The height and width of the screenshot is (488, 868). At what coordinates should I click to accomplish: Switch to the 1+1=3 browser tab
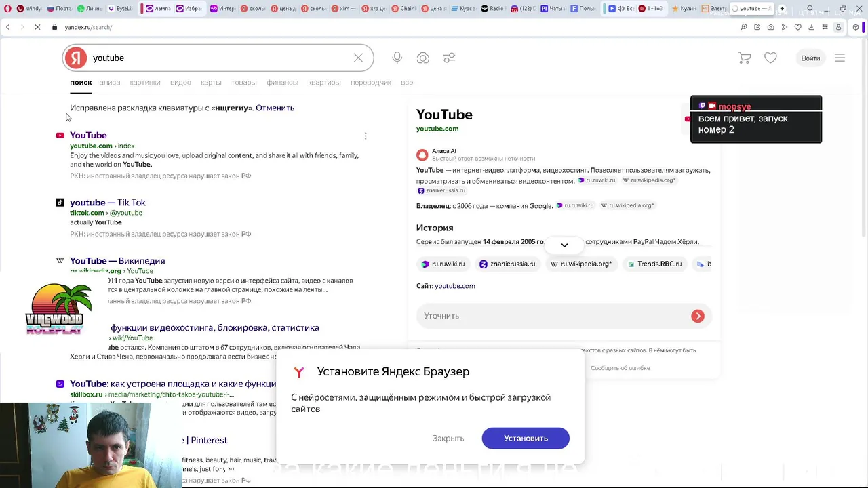pos(650,9)
